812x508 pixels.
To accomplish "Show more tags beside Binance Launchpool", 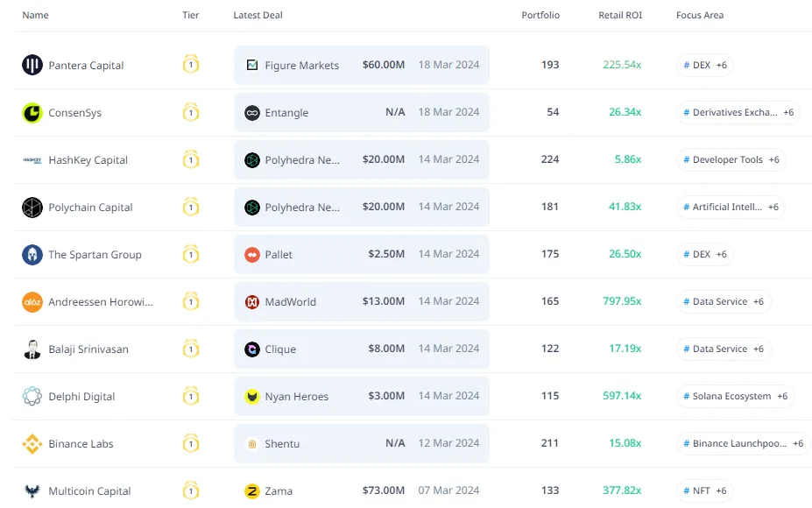I will click(798, 444).
